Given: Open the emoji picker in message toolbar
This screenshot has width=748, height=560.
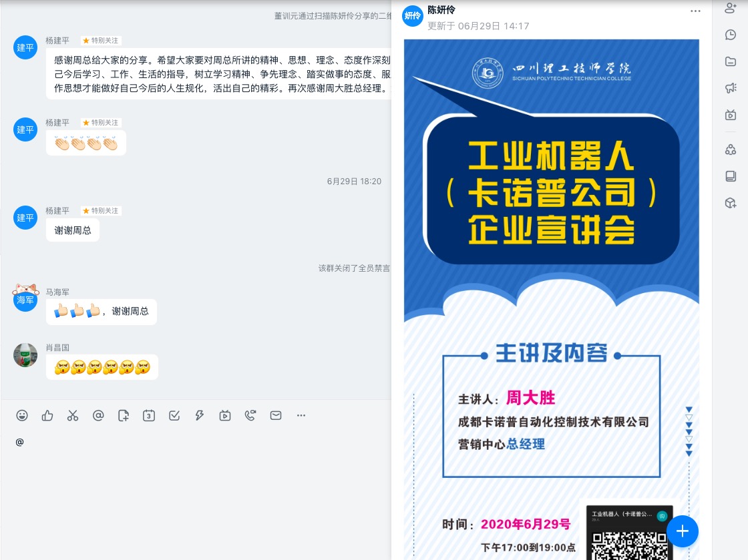Looking at the screenshot, I should (22, 416).
